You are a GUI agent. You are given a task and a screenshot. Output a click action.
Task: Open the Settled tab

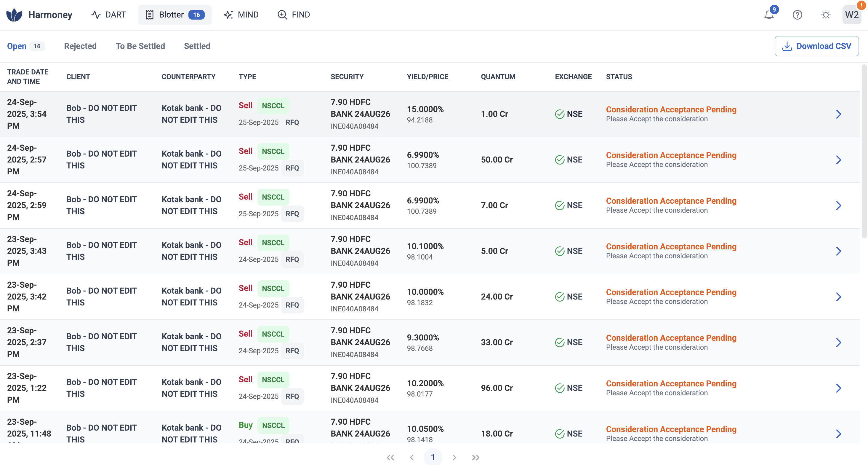click(197, 46)
